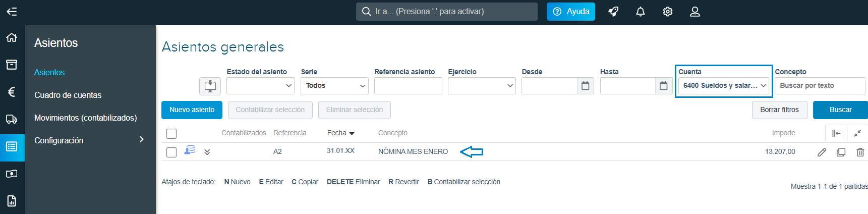Tick the checkbox for the A2 entry row

pyautogui.click(x=171, y=152)
